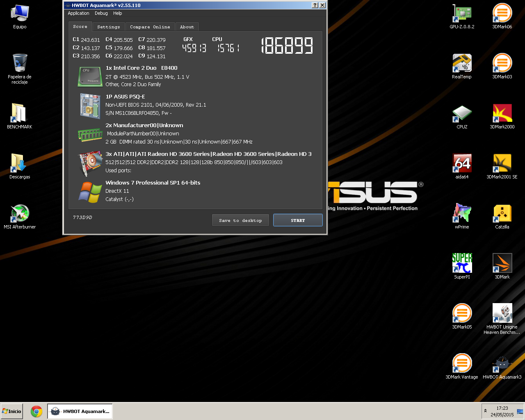This screenshot has width=525, height=420.
Task: Launch 3DMark06 shortcut
Action: [x=502, y=16]
